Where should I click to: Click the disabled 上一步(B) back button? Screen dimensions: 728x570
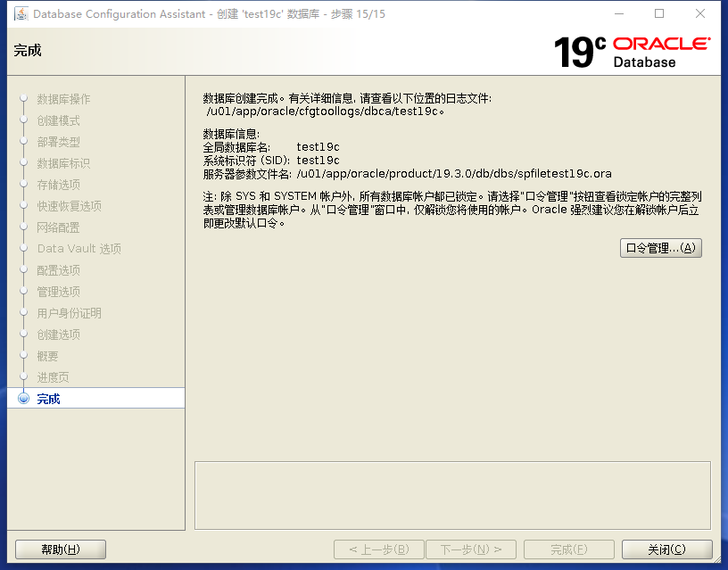click(x=379, y=549)
